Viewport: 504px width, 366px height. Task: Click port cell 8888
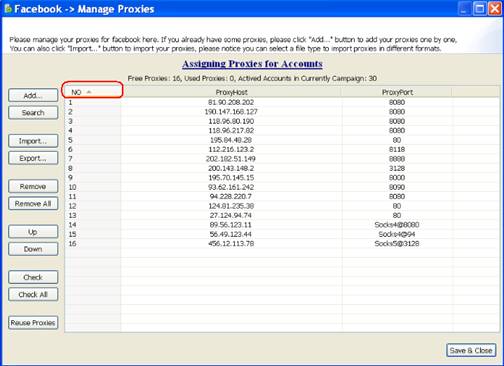click(x=397, y=159)
